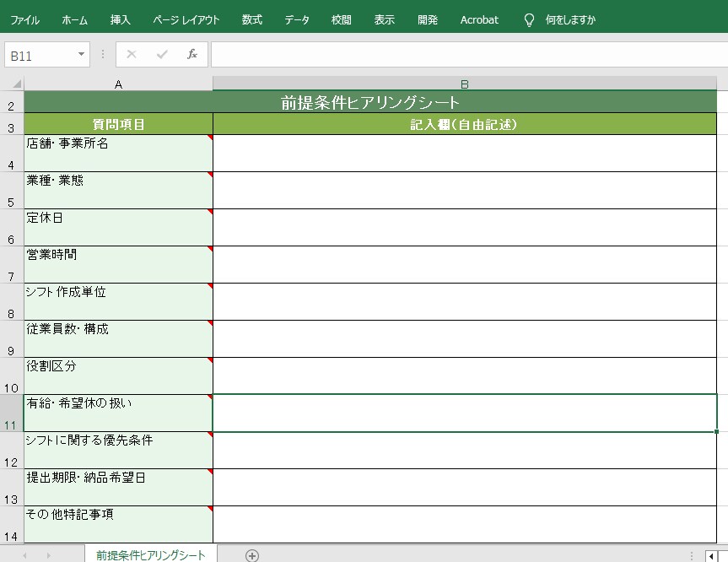The height and width of the screenshot is (562, 728).
Task: Select the 定休日 cell
Action: (118, 228)
